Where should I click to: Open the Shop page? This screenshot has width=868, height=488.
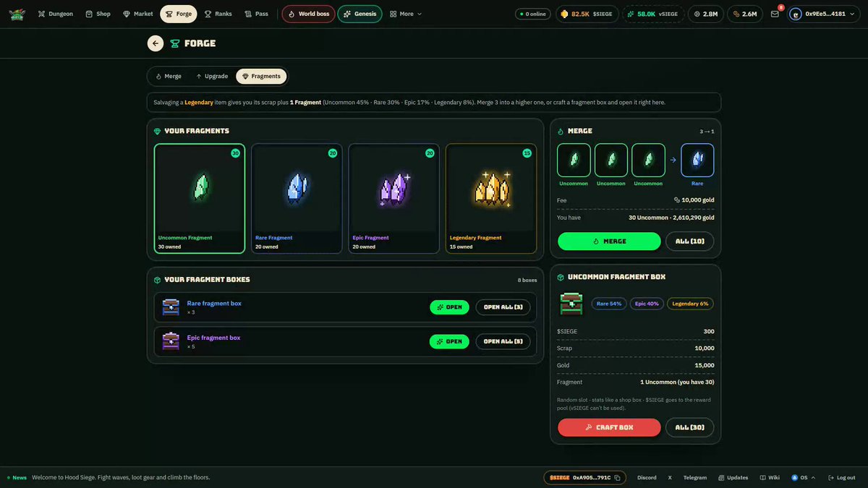point(98,14)
